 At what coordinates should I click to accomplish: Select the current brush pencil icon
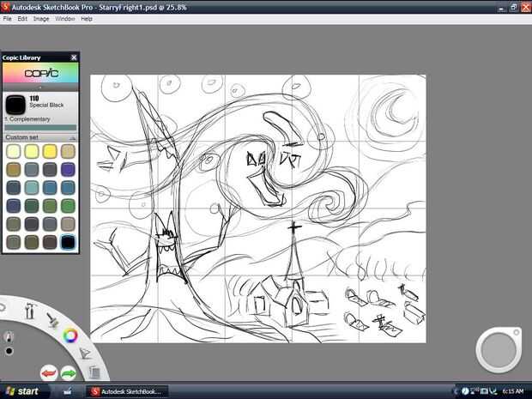click(x=9, y=336)
